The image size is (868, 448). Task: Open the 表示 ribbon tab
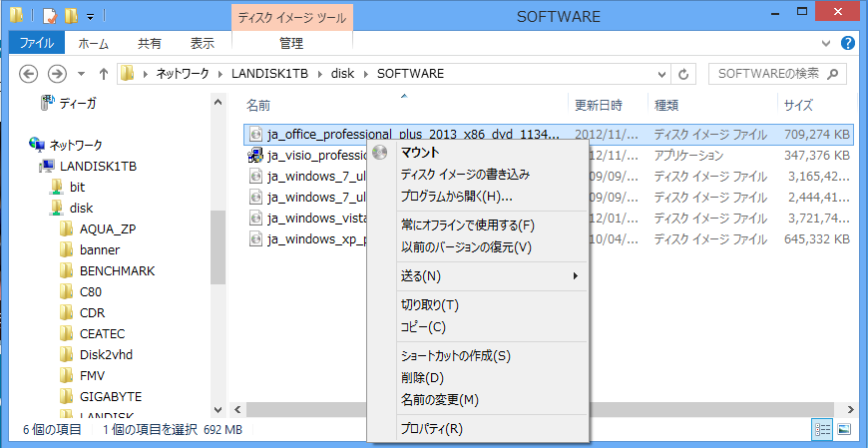[x=203, y=43]
